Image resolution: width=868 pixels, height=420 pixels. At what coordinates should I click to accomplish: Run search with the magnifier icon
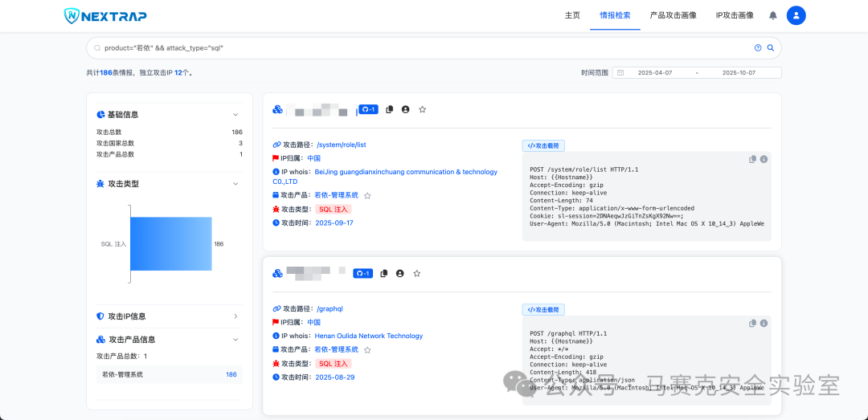click(770, 48)
